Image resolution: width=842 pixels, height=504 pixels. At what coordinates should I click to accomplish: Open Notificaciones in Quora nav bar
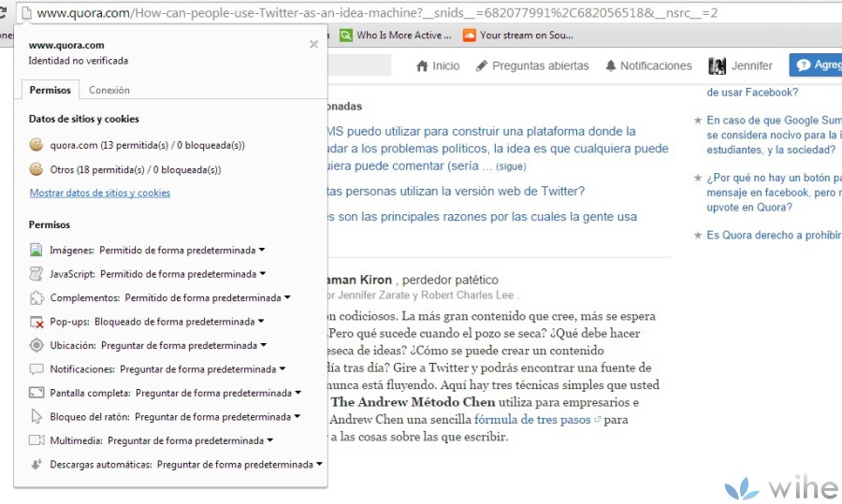tap(648, 65)
